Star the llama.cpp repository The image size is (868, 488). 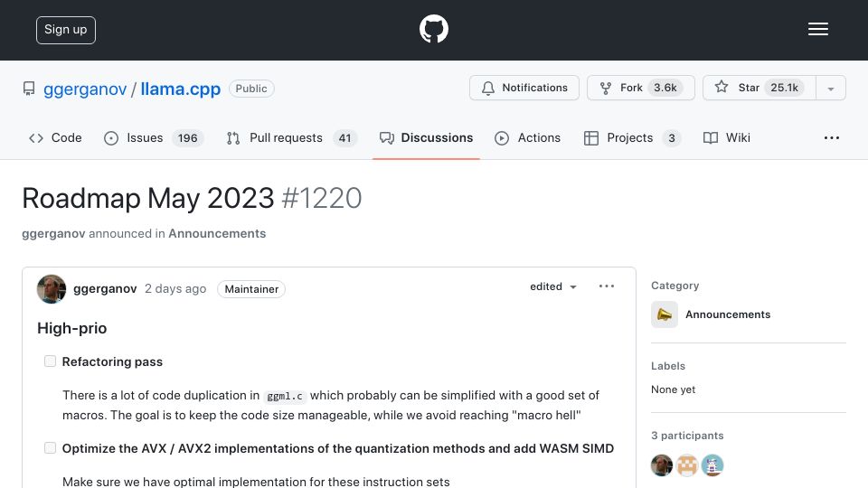pos(759,88)
